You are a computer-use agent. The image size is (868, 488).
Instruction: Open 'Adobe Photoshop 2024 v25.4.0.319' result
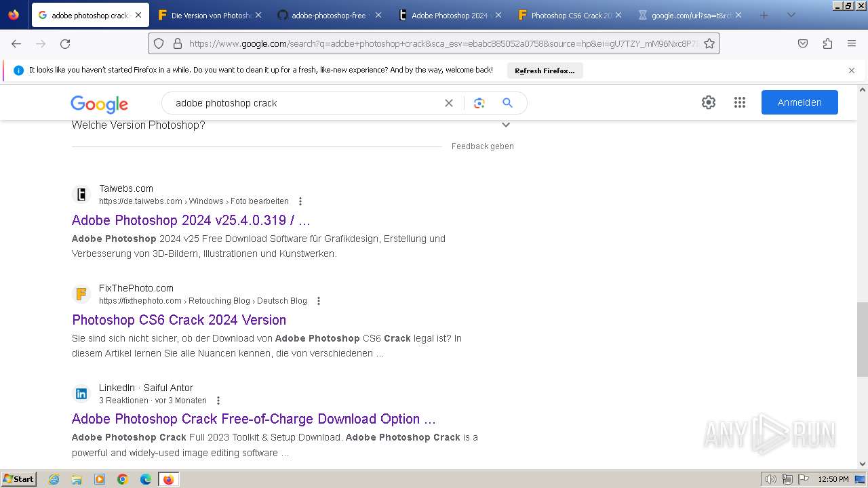[x=191, y=220]
